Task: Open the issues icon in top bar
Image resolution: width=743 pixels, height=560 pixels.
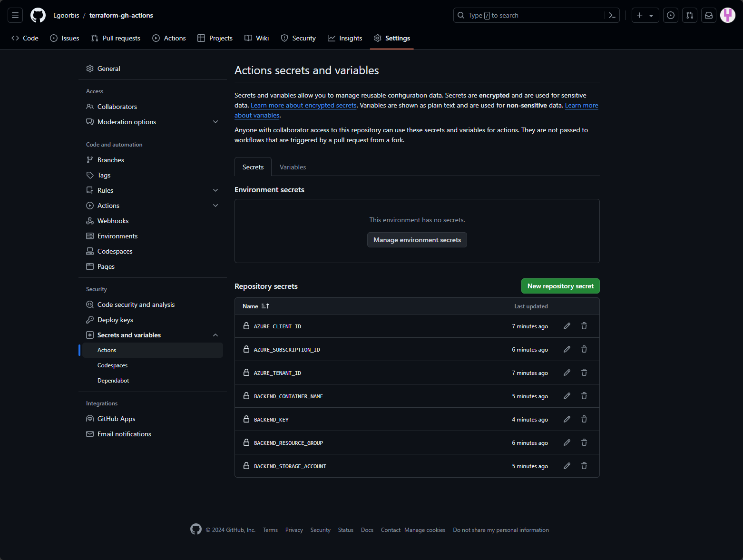Action: [x=670, y=15]
